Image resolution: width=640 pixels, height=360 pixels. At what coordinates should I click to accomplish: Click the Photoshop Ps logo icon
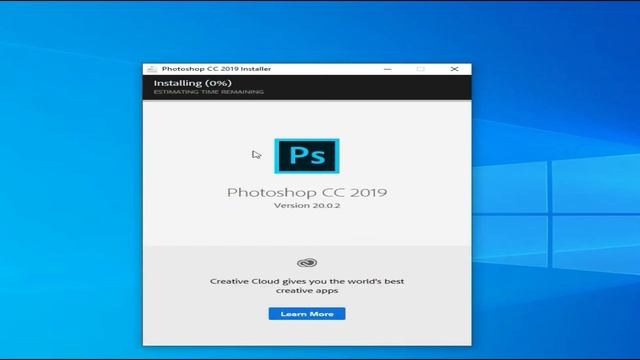coord(307,156)
